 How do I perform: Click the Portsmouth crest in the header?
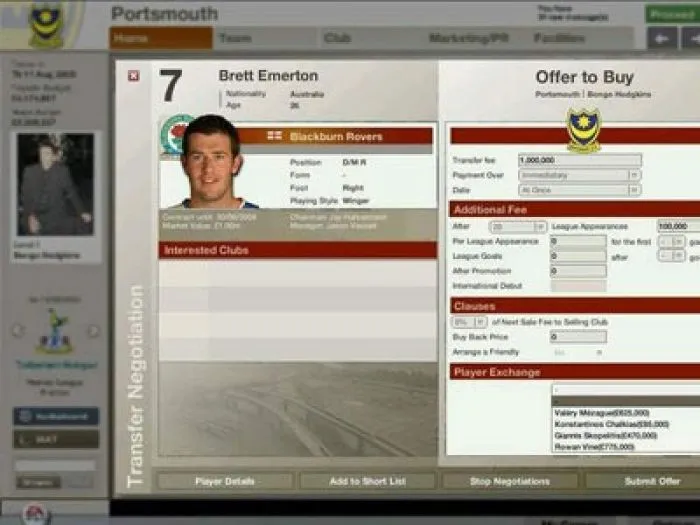click(46, 25)
